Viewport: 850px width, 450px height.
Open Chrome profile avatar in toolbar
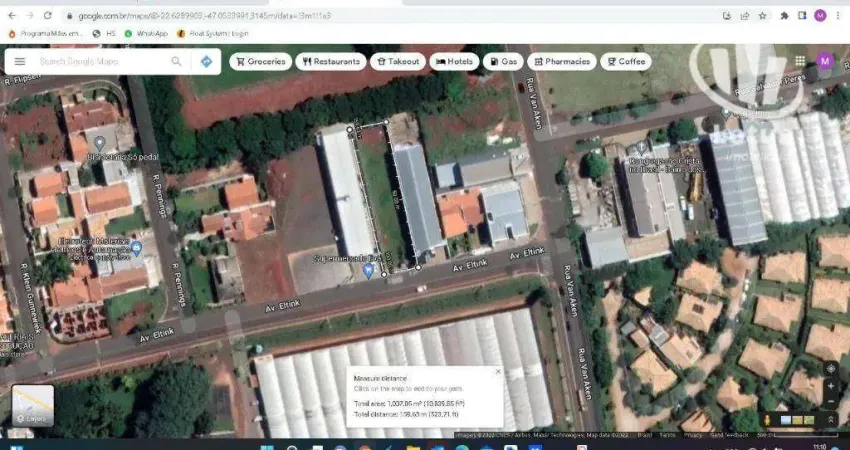pos(820,15)
